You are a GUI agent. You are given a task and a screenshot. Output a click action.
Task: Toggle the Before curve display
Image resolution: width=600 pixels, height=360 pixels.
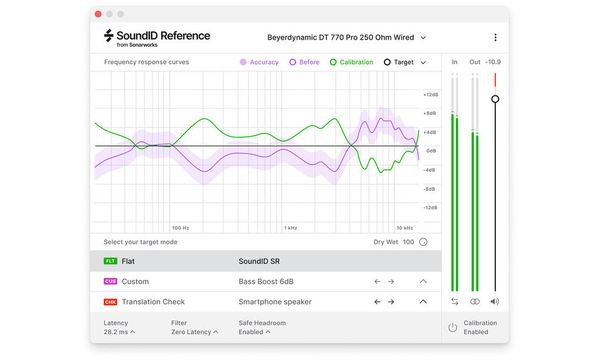(x=304, y=62)
